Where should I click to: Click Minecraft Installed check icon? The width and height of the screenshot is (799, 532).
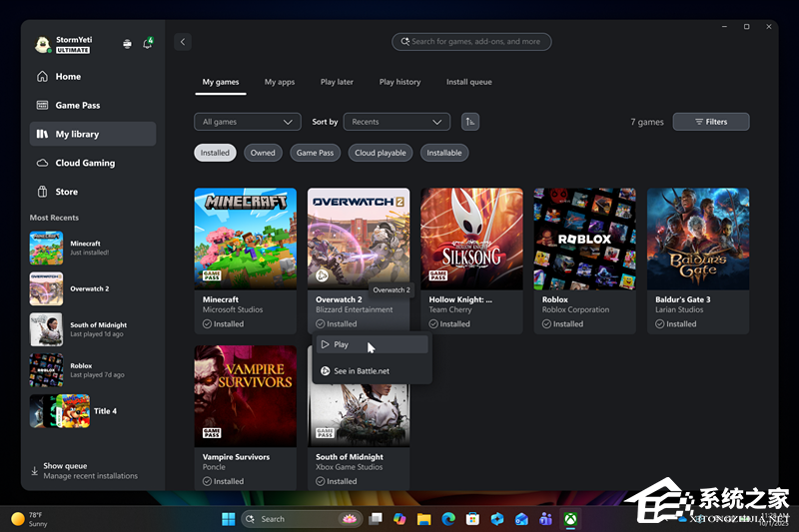[207, 323]
